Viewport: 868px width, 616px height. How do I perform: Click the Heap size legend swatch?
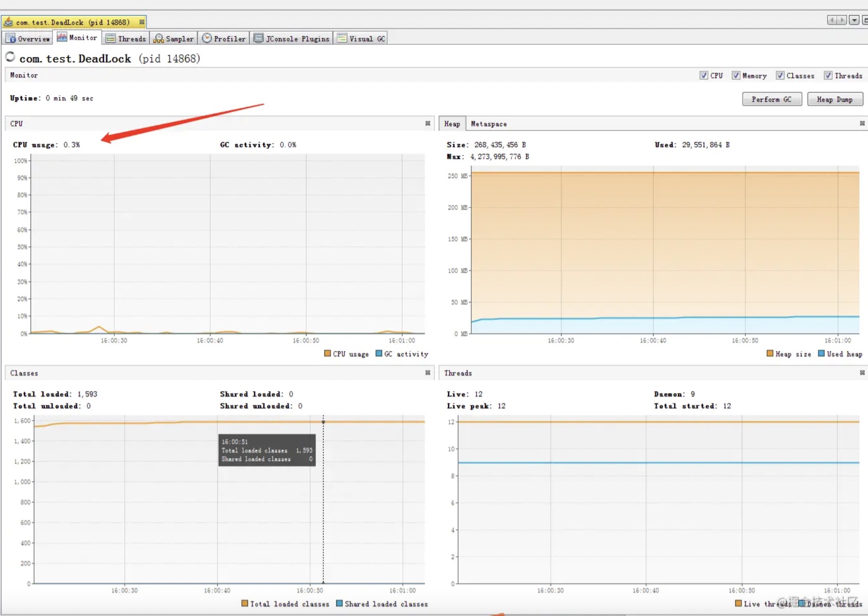[x=770, y=353]
